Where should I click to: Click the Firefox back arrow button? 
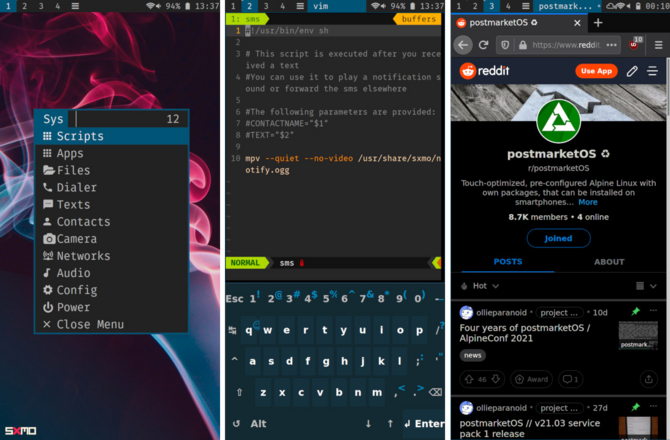pos(464,45)
